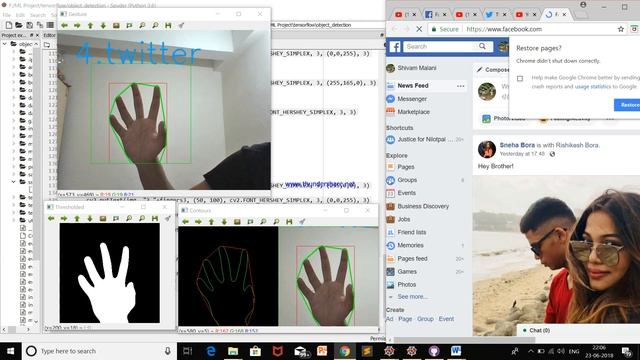The height and width of the screenshot is (360, 640).
Task: Click the save disk icon in the Contours window
Action: pyautogui.click(x=289, y=222)
